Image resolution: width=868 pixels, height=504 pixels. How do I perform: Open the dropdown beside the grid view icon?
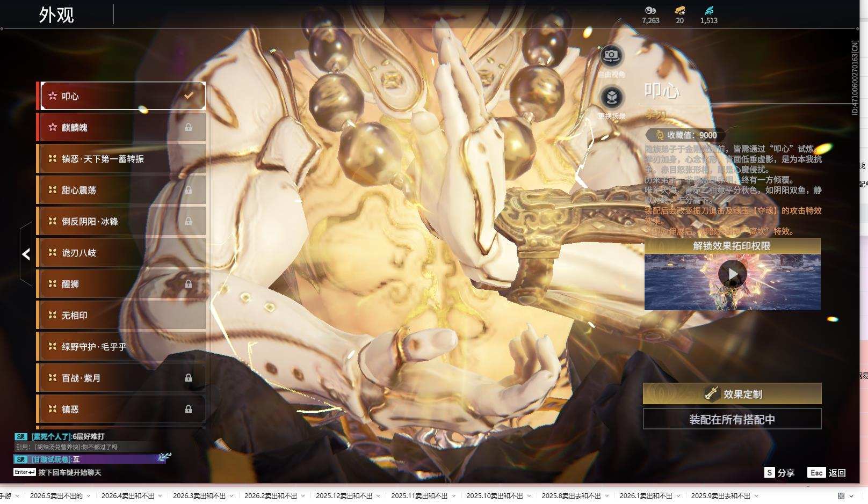852,496
